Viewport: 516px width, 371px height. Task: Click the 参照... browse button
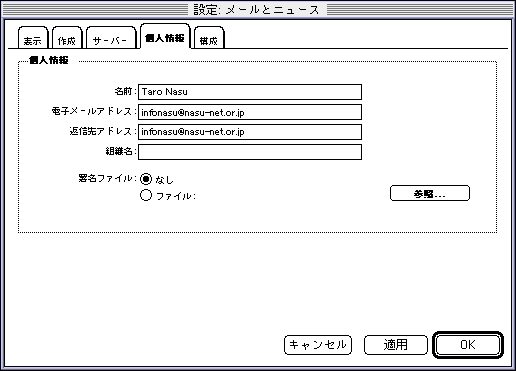(x=430, y=193)
